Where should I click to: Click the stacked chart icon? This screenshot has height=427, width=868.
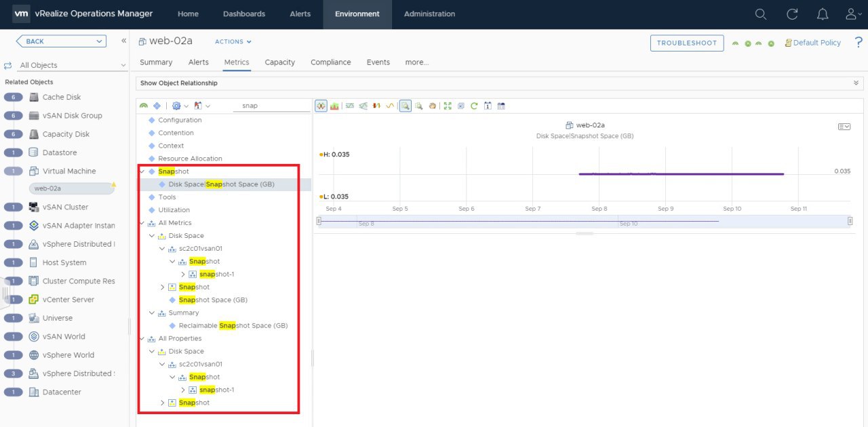point(334,106)
